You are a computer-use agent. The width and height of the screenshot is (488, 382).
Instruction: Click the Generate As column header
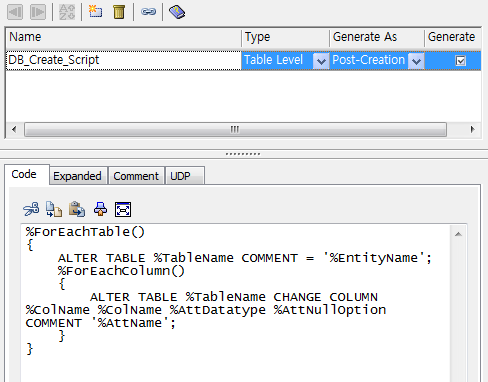pos(377,37)
